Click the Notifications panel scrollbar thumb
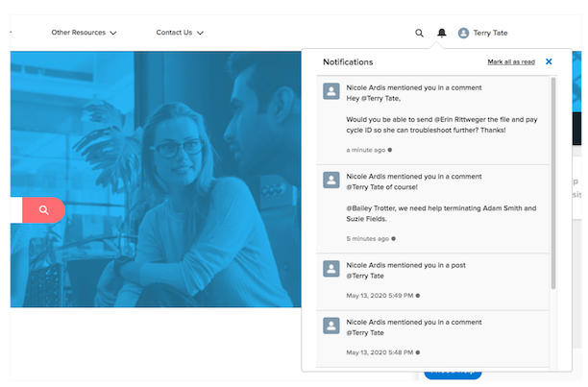This screenshot has height=387, width=588. coord(553,183)
